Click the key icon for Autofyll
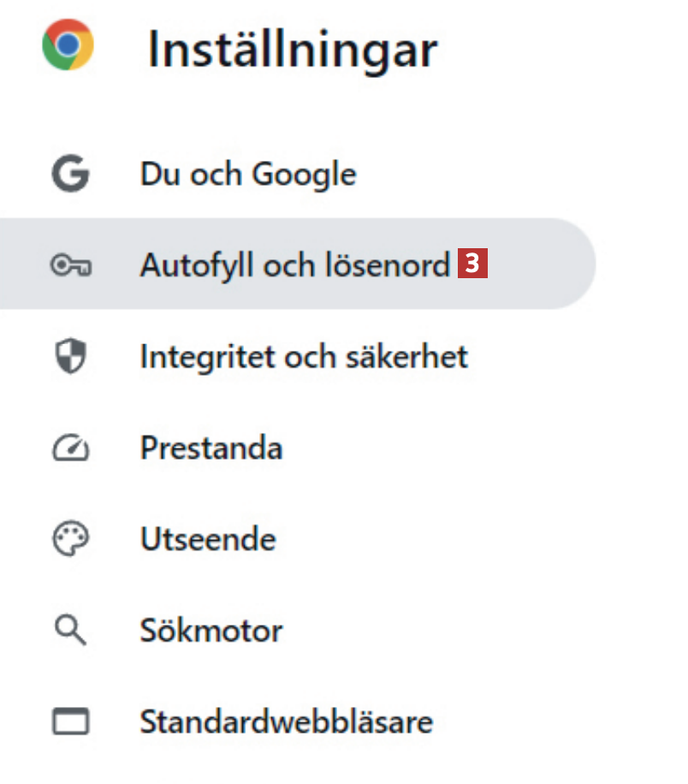This screenshot has width=688, height=784. tap(70, 266)
